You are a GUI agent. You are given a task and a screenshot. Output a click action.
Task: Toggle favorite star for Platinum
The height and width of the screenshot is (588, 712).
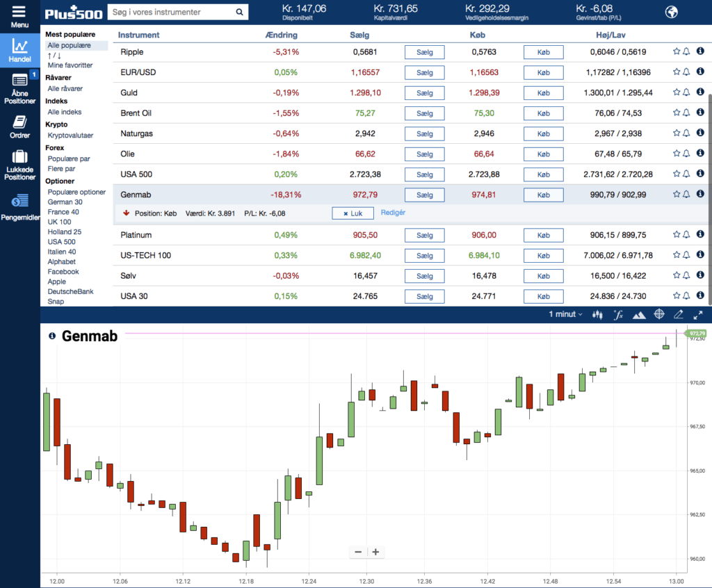pos(676,234)
